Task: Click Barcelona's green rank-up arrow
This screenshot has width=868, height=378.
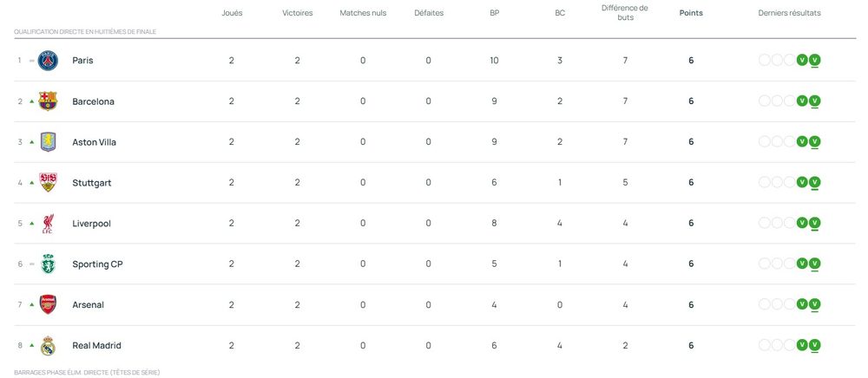Action: click(x=31, y=101)
